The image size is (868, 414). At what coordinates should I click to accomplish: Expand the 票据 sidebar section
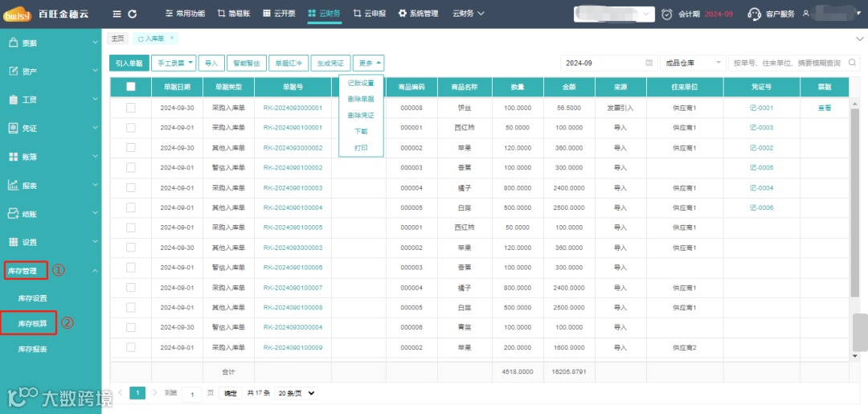(95, 43)
